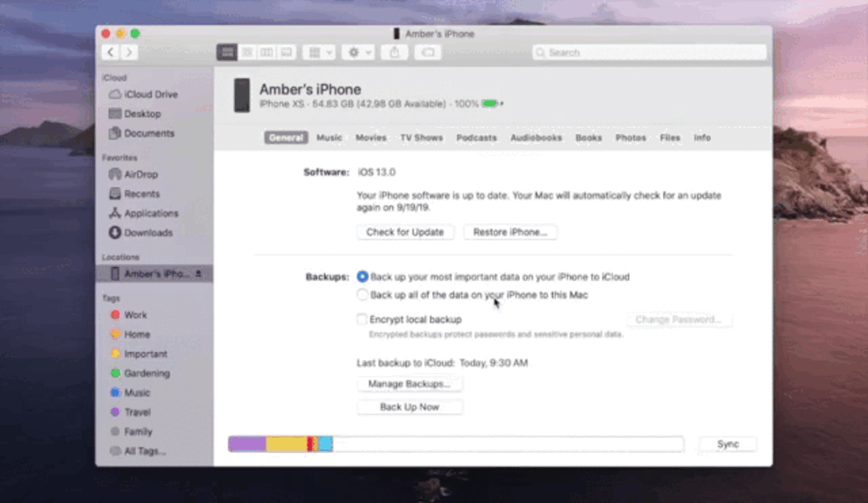868x503 pixels.
Task: Click Manage Backups button
Action: (409, 384)
